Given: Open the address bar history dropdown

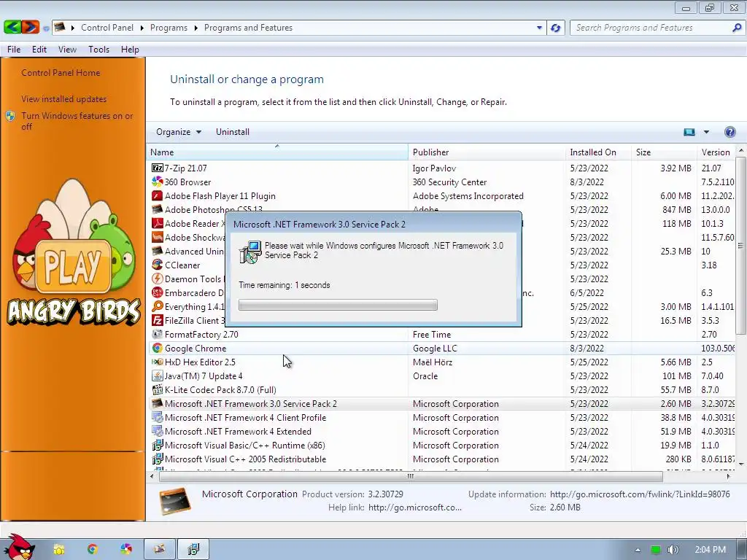Looking at the screenshot, I should point(539,28).
